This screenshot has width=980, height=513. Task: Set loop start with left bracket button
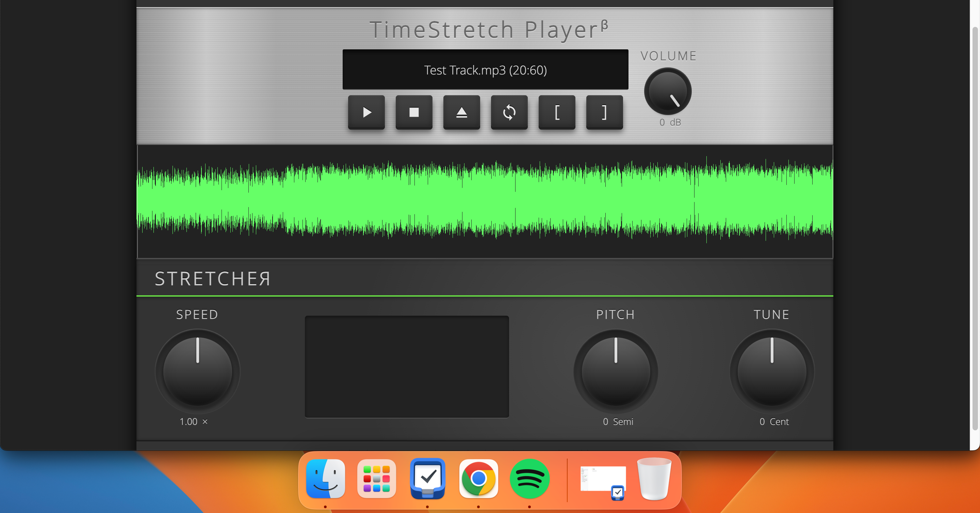pos(557,112)
